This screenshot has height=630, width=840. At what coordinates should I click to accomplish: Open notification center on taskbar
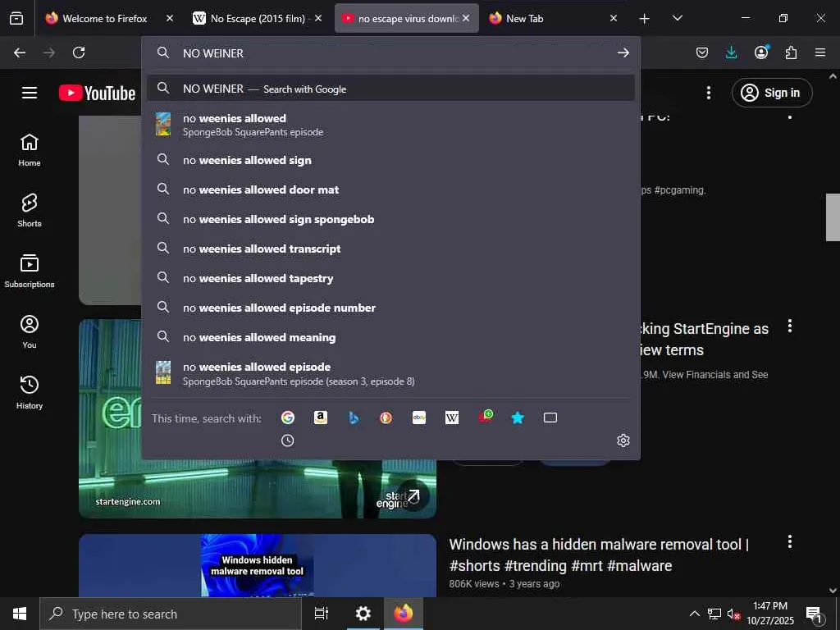point(815,614)
